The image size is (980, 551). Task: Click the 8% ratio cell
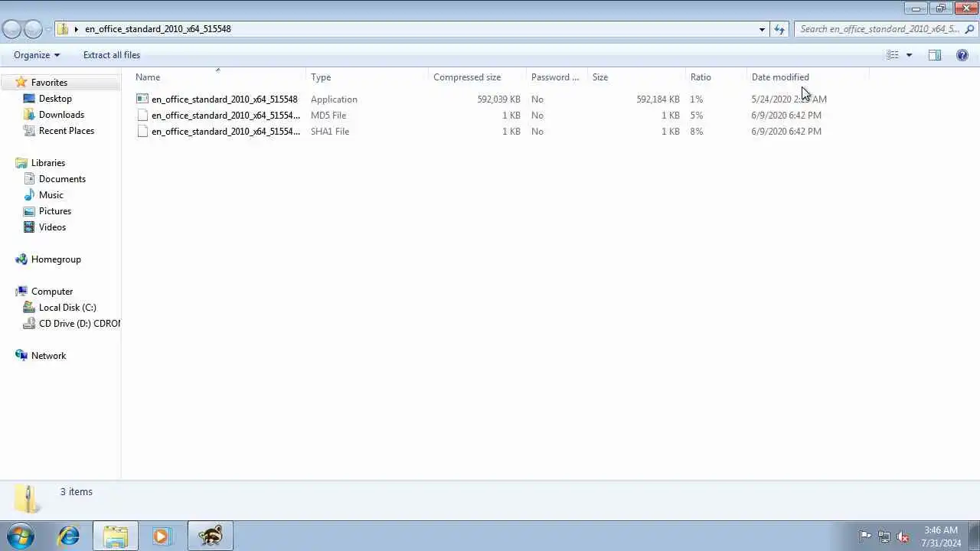697,132
